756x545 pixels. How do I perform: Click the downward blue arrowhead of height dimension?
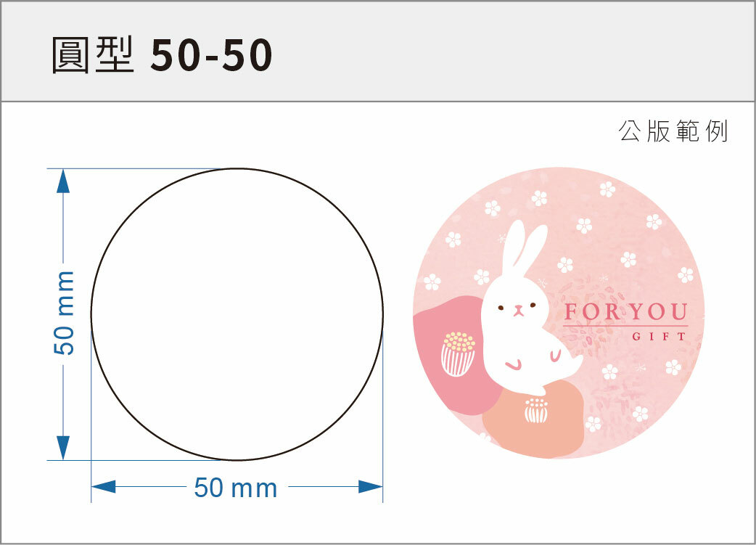pos(63,448)
